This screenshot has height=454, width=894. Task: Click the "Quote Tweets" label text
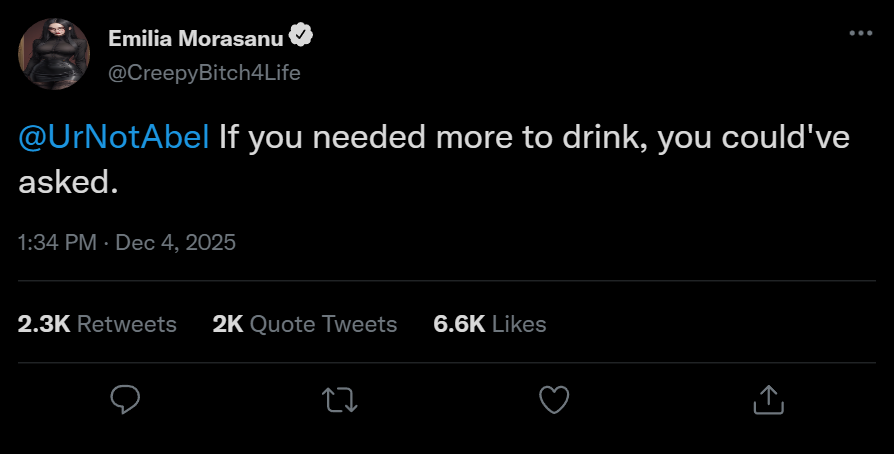click(x=323, y=324)
